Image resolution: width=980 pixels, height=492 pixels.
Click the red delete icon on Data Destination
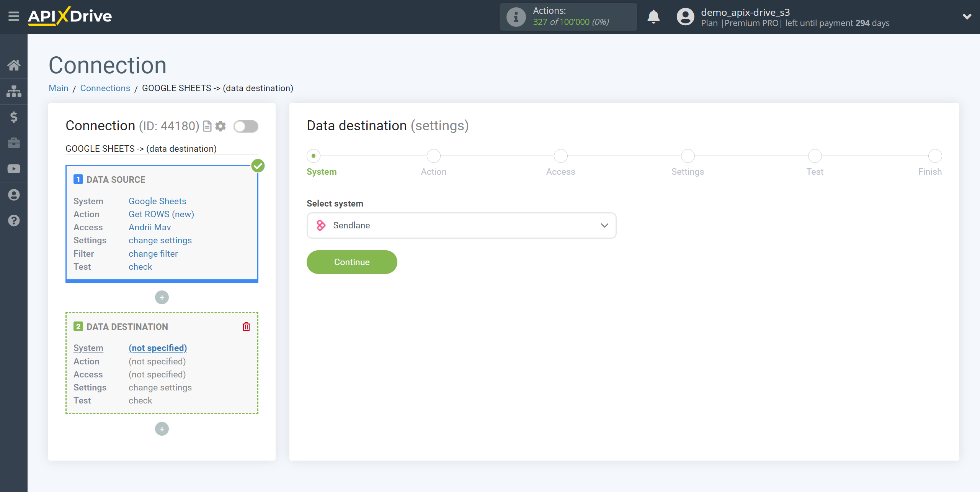(x=246, y=326)
